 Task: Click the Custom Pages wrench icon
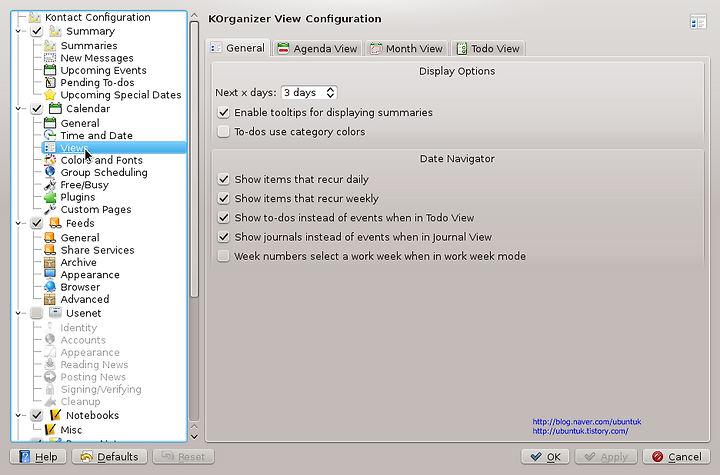(50, 209)
